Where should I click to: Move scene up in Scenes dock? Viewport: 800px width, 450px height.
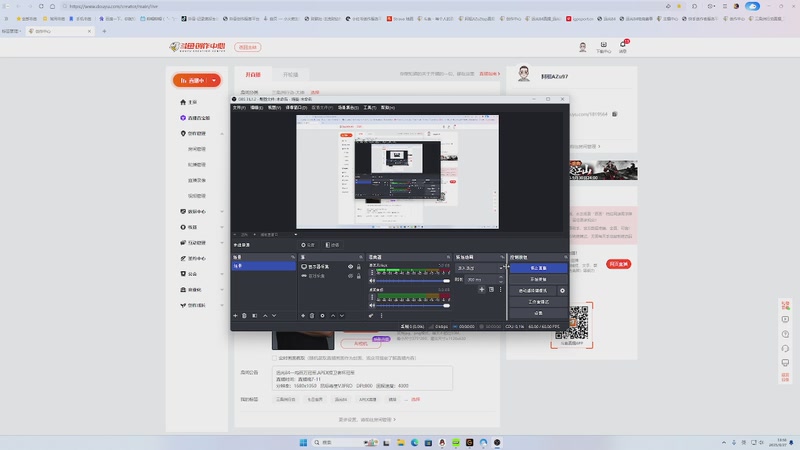coord(265,316)
